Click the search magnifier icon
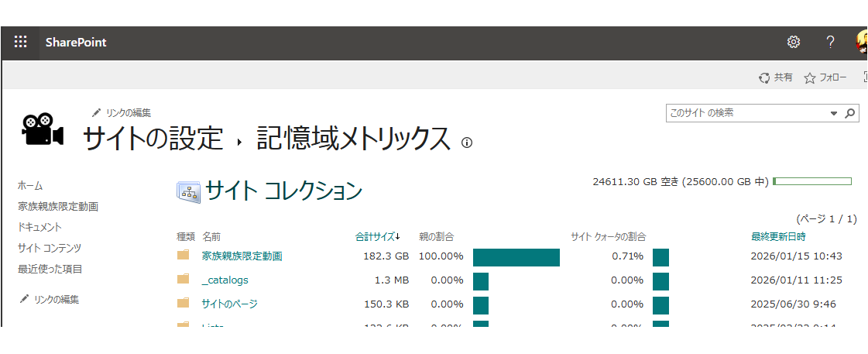This screenshot has width=868, height=354. (850, 113)
